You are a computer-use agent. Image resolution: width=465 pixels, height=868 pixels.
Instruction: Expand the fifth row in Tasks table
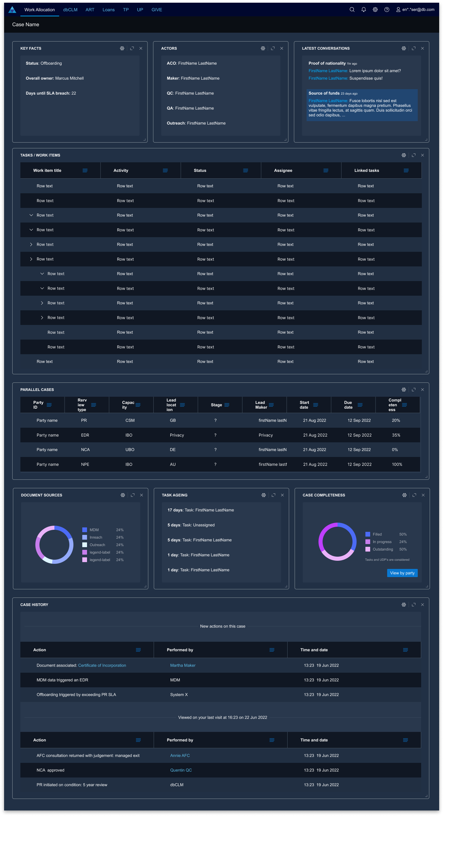pyautogui.click(x=31, y=244)
